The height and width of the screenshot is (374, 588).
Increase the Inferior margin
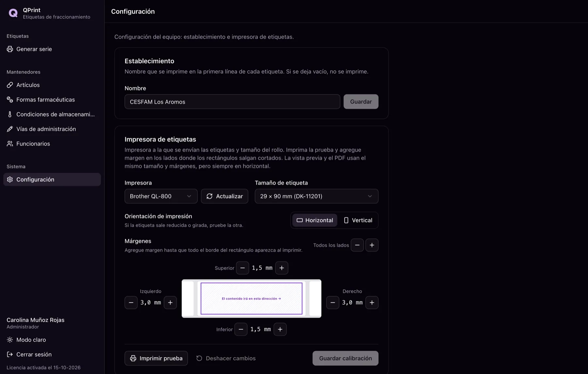(280, 329)
